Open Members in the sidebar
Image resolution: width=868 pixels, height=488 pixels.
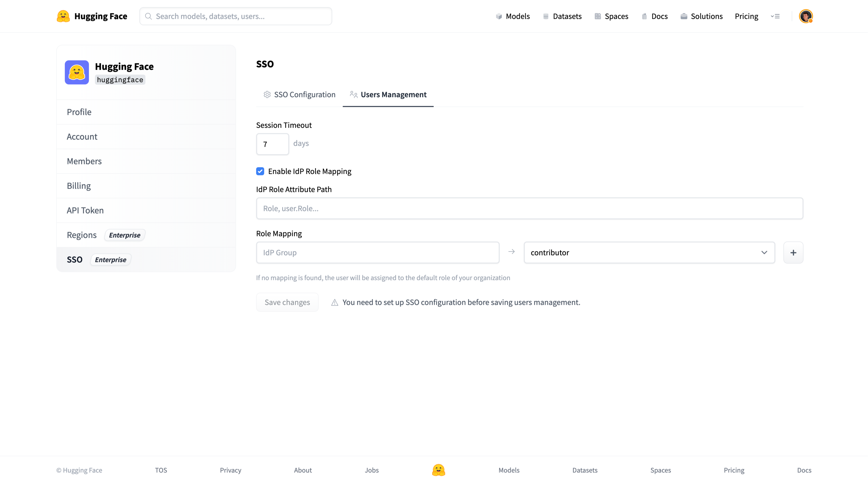pos(84,161)
